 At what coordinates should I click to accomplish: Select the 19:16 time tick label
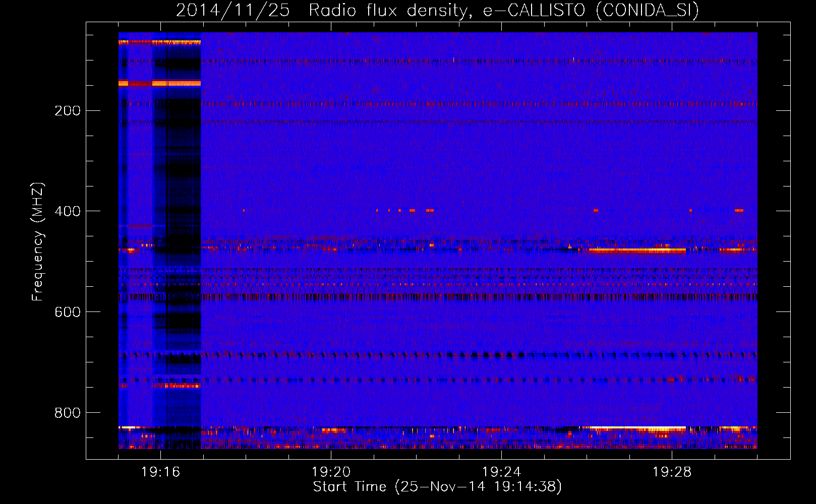coord(160,472)
